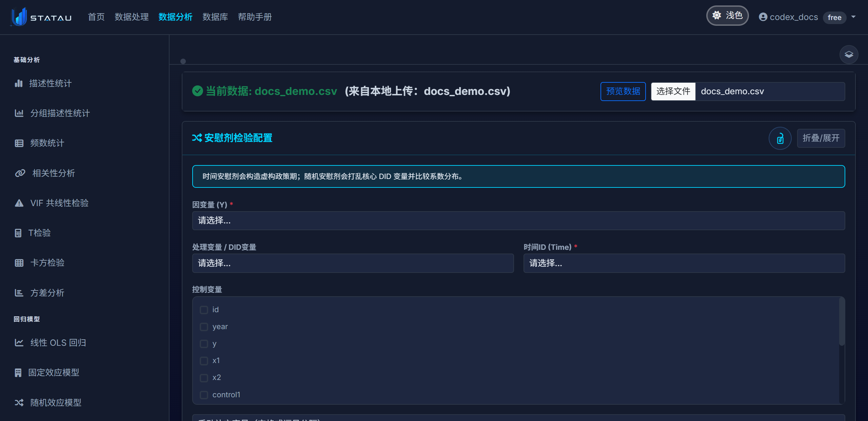Click the 方差分析 chart icon
The width and height of the screenshot is (868, 421).
pyautogui.click(x=19, y=293)
